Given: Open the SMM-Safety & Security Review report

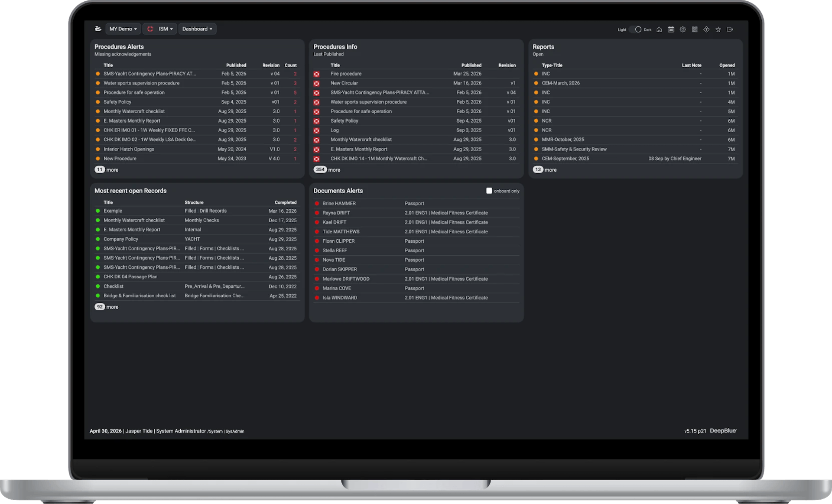Looking at the screenshot, I should (x=574, y=149).
